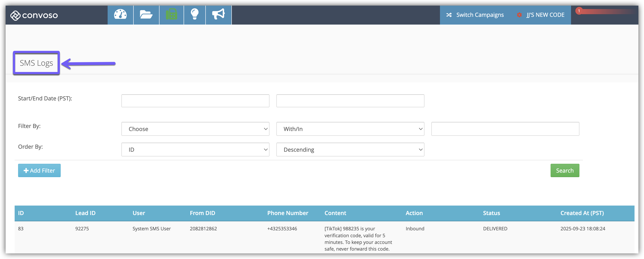Click the Convoso logo
Screen dimensions: 644x259
[x=34, y=15]
